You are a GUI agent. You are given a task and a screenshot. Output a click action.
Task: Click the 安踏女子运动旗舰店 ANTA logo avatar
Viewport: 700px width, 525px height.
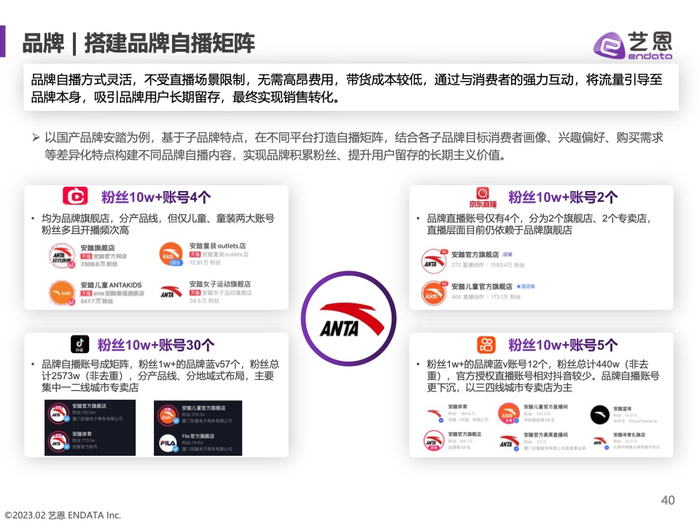[171, 292]
